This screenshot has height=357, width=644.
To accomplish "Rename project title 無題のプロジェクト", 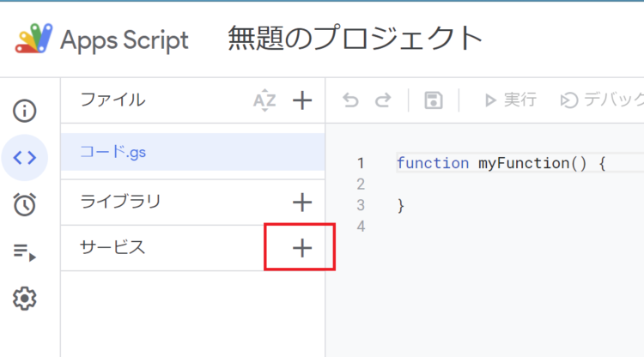I will pos(355,39).
